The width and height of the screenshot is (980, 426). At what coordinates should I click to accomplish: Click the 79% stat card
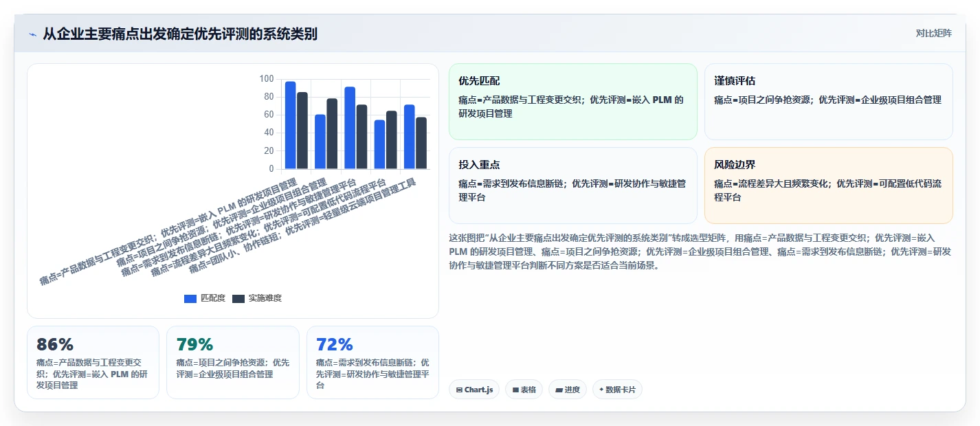233,362
